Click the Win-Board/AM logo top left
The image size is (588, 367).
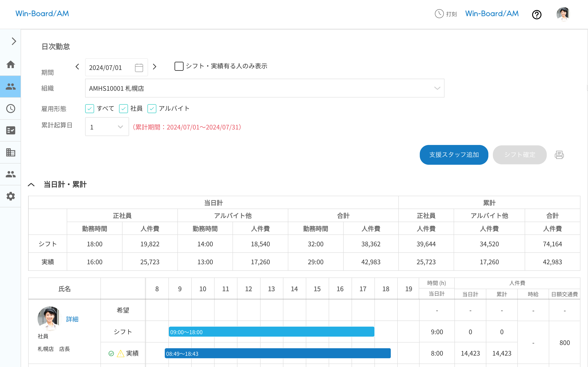tap(42, 14)
